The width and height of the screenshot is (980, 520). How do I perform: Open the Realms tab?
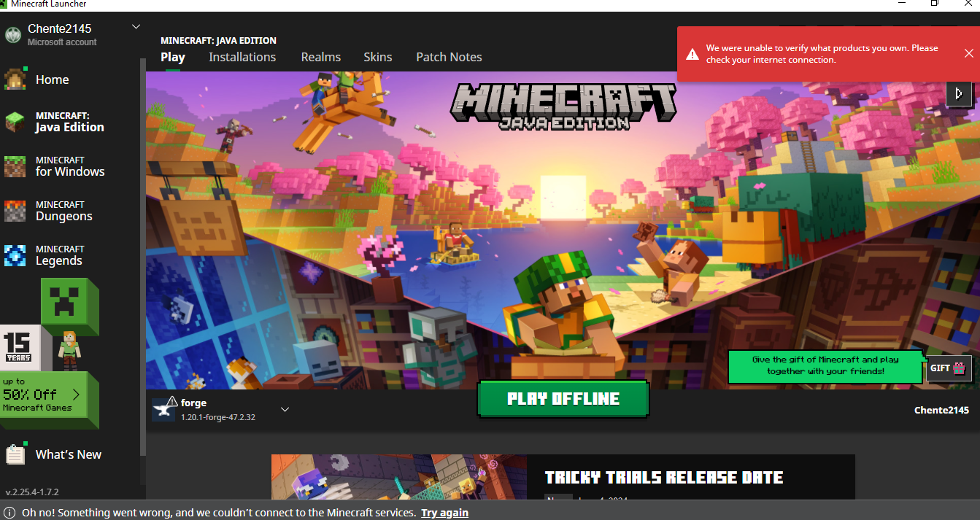tap(321, 57)
